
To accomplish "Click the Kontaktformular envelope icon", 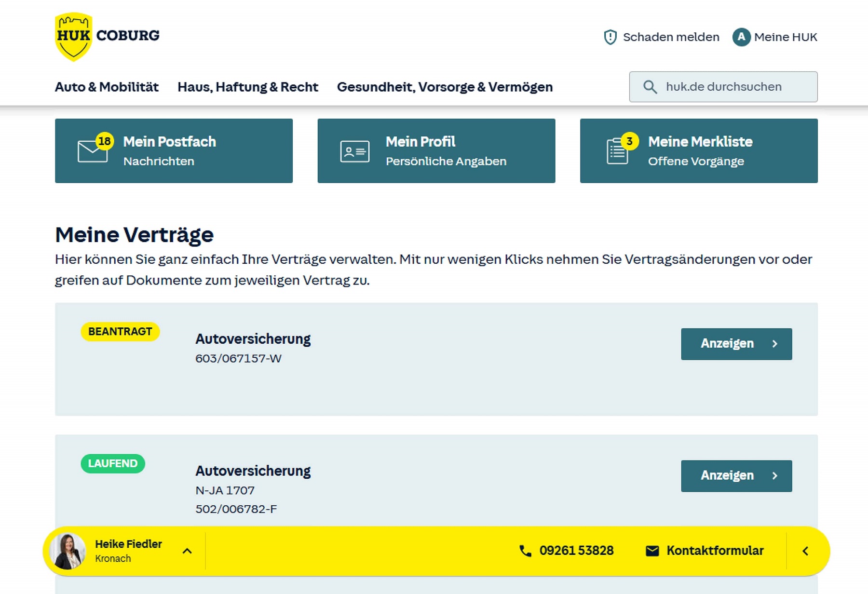I will pyautogui.click(x=652, y=550).
